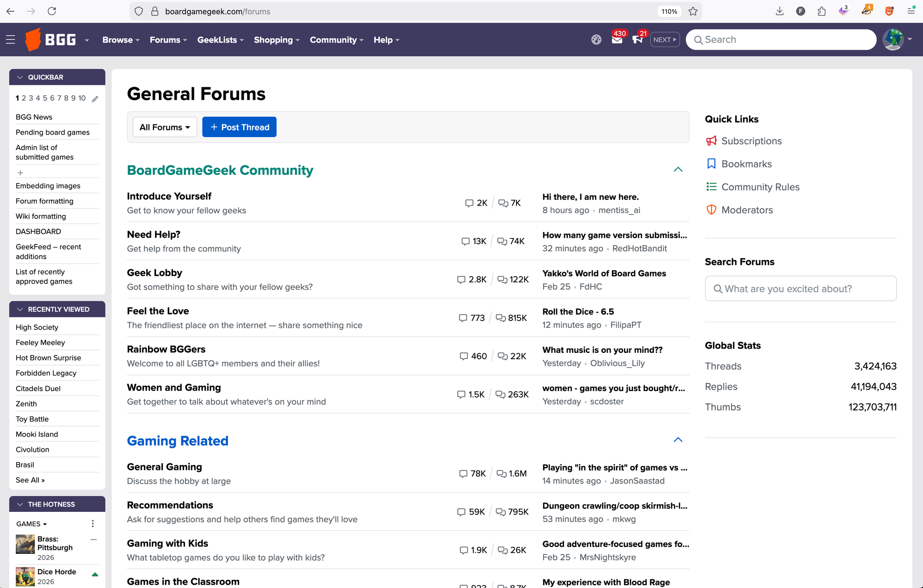Collapse the BoardGameGeek Community section
Screen dimensions: 923x588
click(x=678, y=169)
